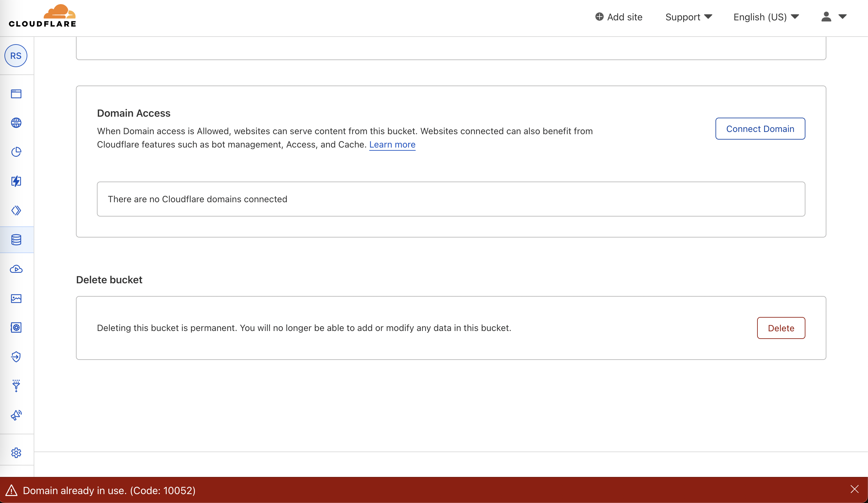This screenshot has height=503, width=868.
Task: Select the Zero Trust shield icon
Action: click(x=16, y=357)
